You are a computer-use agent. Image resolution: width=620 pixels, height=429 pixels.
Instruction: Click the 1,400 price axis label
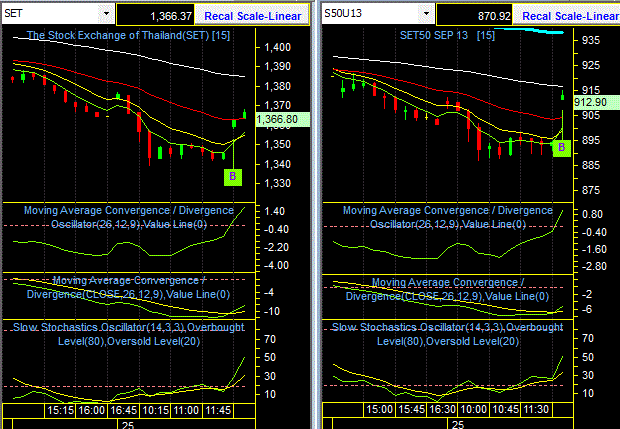click(x=278, y=47)
